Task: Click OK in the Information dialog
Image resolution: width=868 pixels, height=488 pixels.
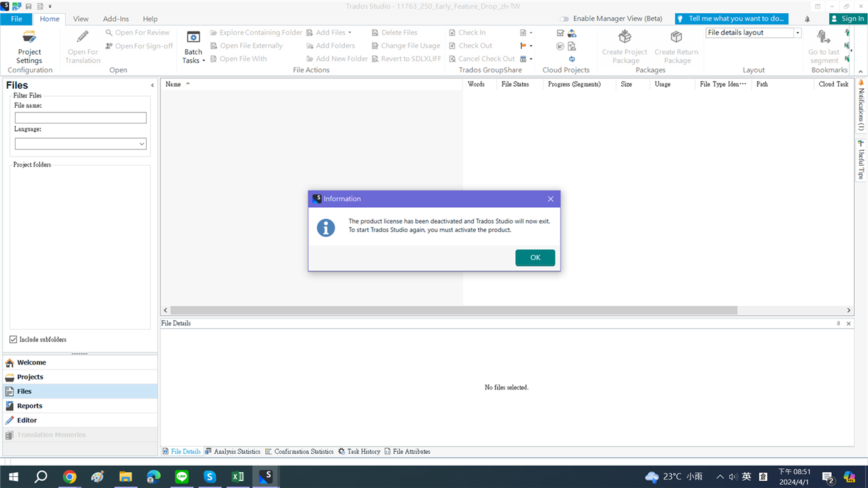Action: [535, 258]
